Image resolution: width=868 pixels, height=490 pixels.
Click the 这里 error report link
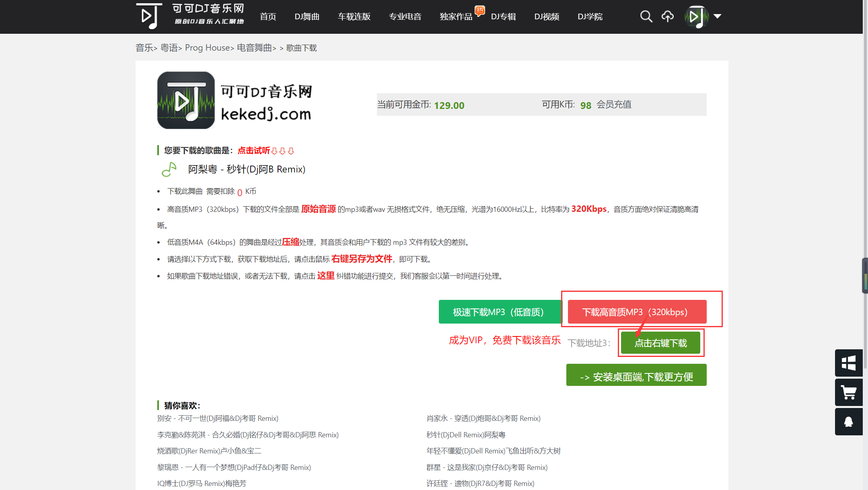[x=326, y=276]
